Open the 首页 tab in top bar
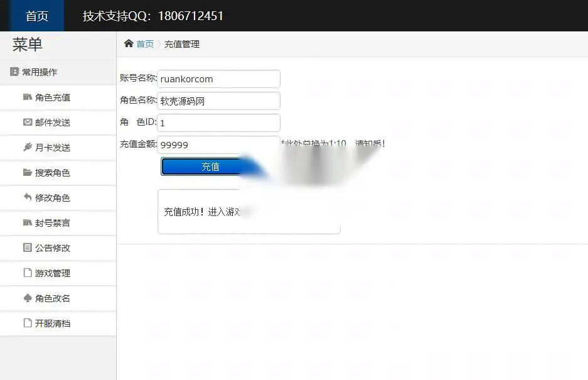This screenshot has width=588, height=380. click(37, 16)
